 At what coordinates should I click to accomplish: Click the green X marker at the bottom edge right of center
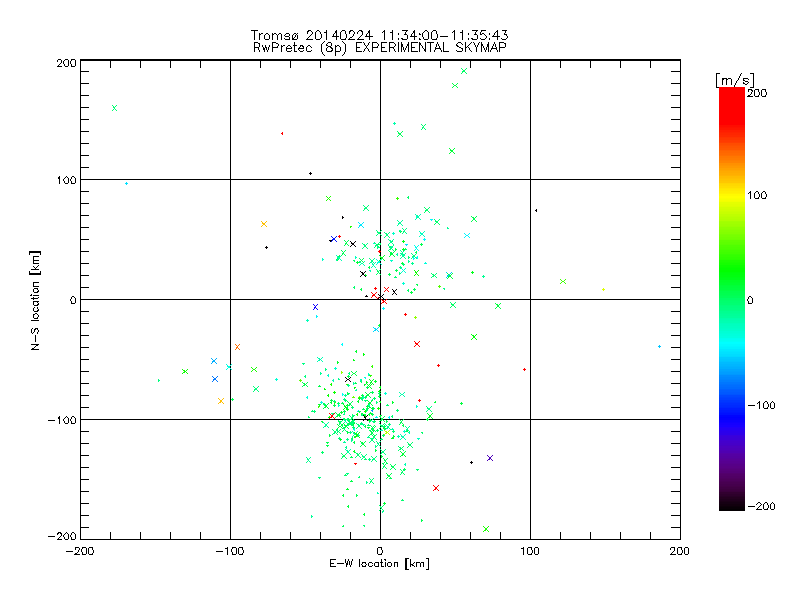point(486,529)
